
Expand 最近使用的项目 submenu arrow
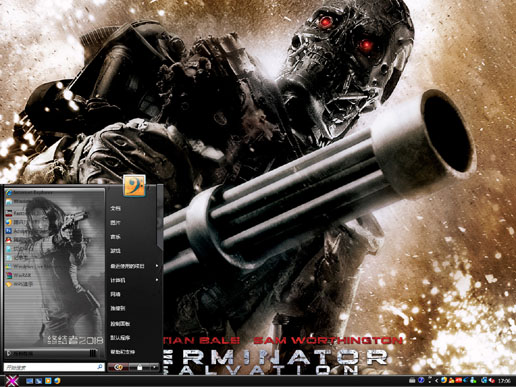(x=157, y=266)
